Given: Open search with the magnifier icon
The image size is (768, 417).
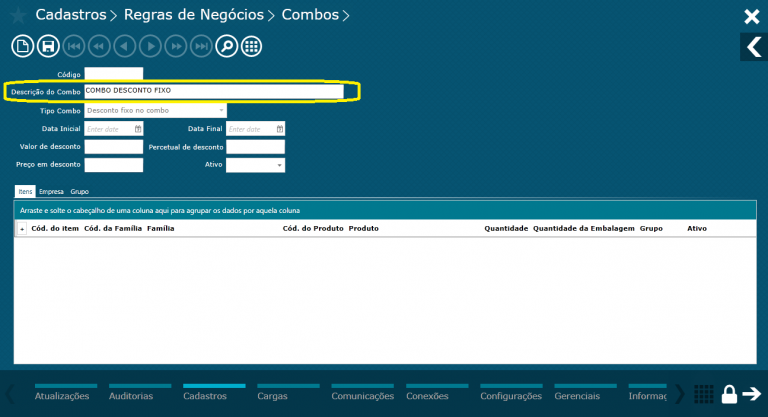Looking at the screenshot, I should (x=227, y=47).
